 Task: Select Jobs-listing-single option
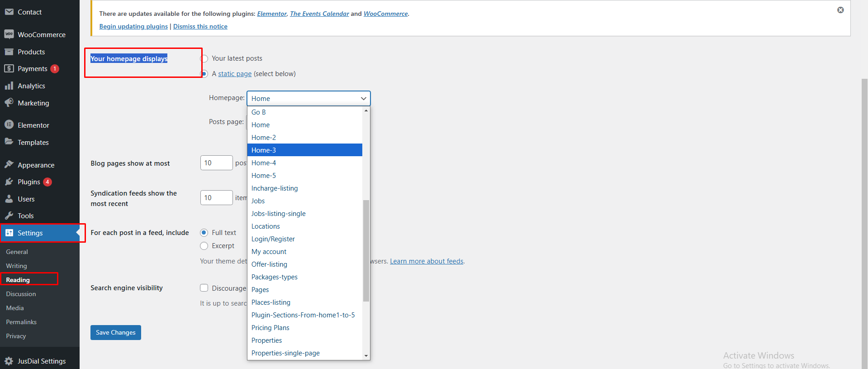coord(305,214)
